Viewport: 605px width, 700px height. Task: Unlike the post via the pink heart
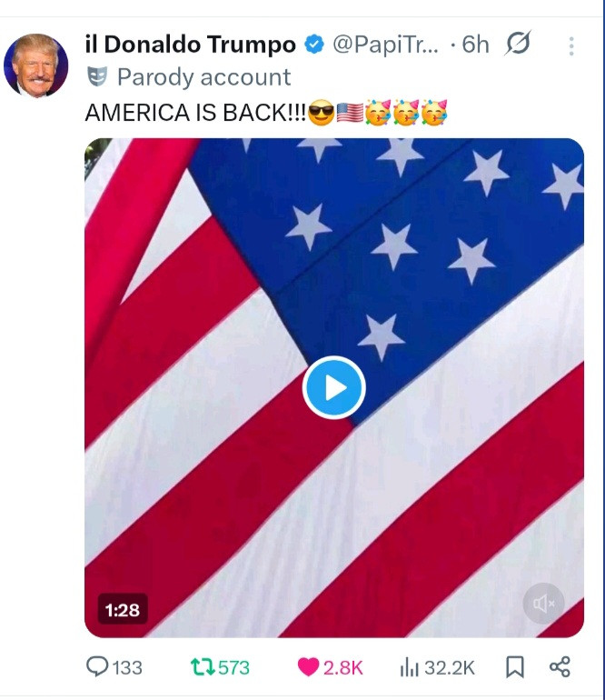tap(309, 667)
